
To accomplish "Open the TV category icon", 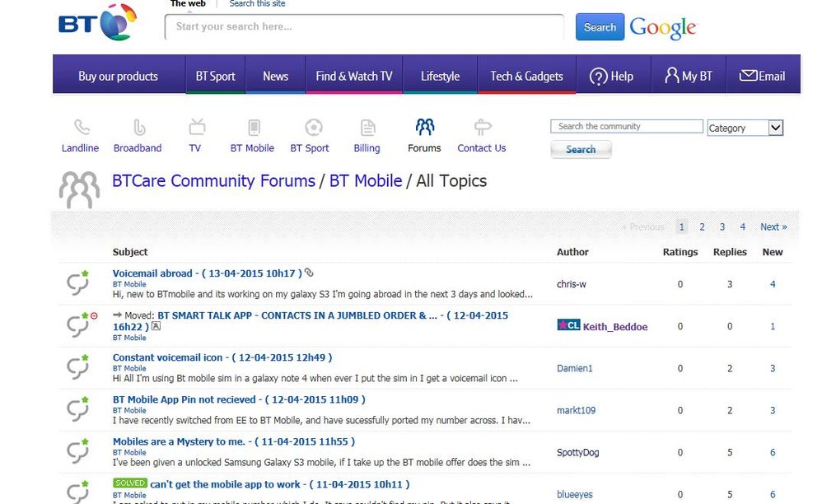I will click(197, 127).
